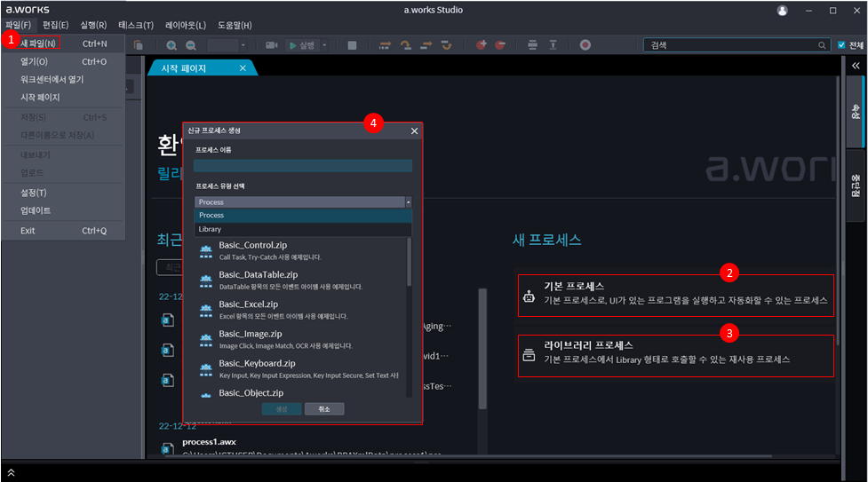Click the first orange arrow debug icon

click(385, 45)
